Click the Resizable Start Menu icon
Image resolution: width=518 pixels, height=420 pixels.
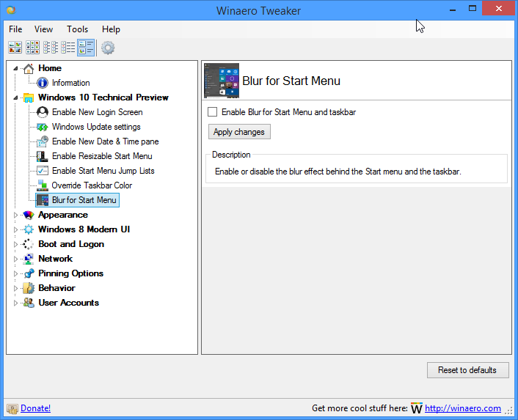[x=43, y=156]
